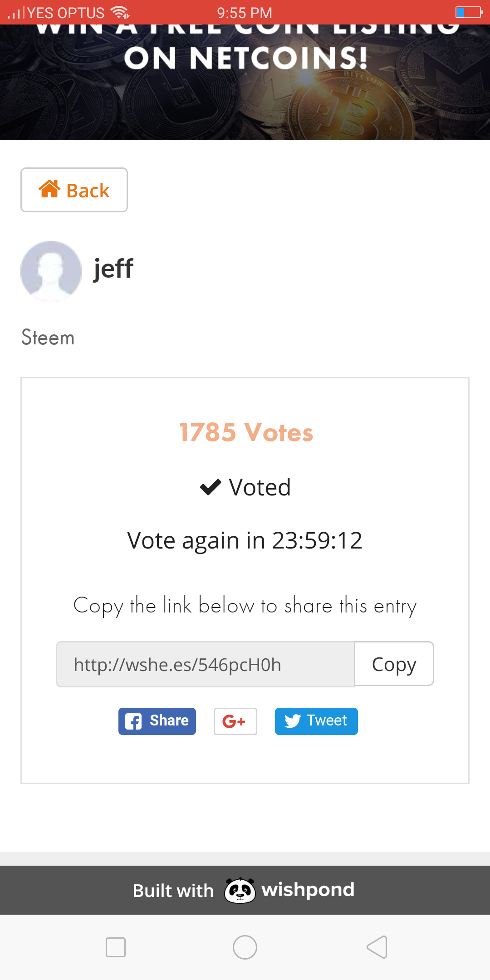Tap the Android home circle button
Viewport: 490px width, 980px height.
245,947
